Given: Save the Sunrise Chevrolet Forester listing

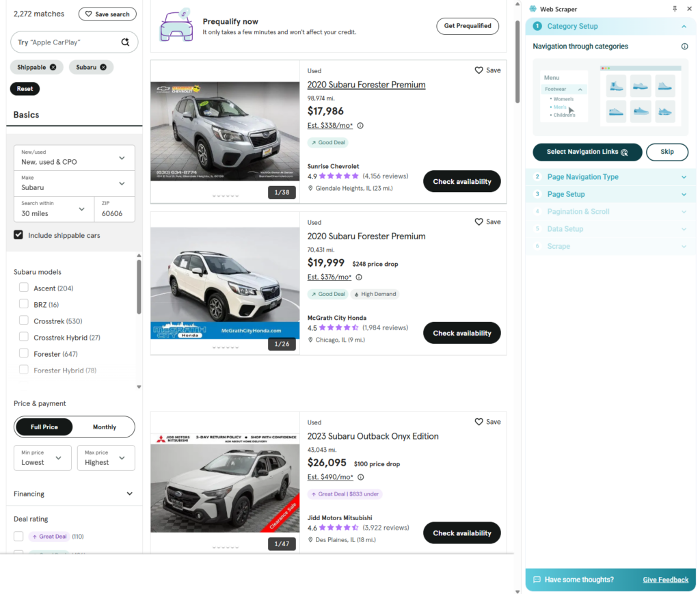Looking at the screenshot, I should point(487,70).
